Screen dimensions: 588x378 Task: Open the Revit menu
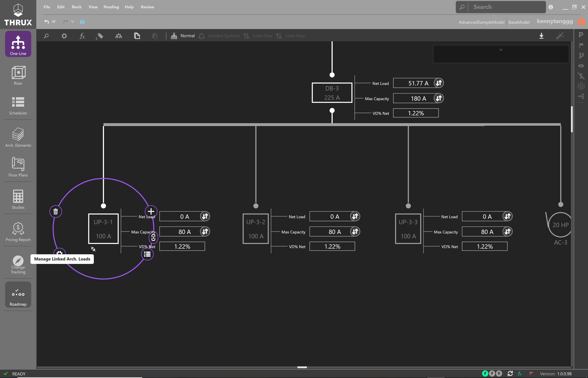tap(77, 7)
